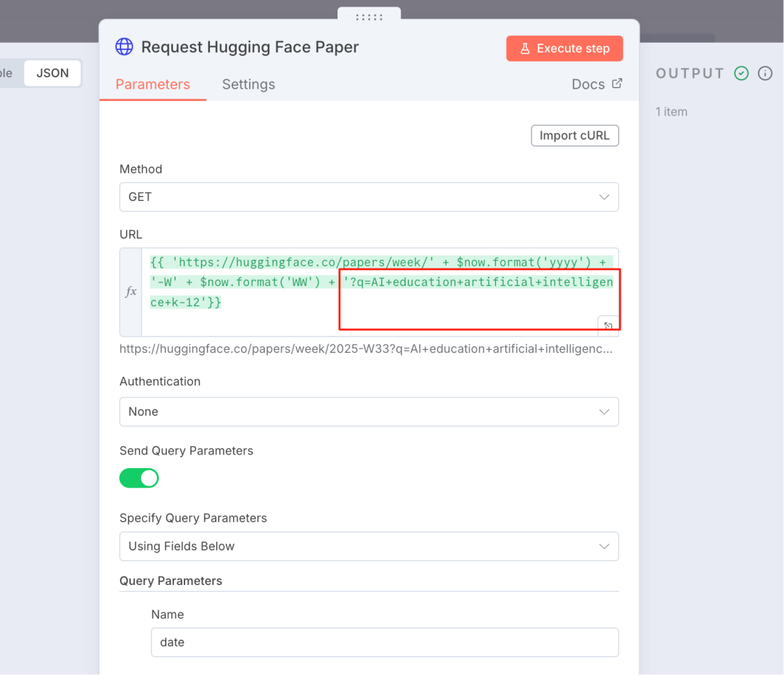Click the 'Method' field label
This screenshot has width=784, height=675.
click(x=141, y=169)
